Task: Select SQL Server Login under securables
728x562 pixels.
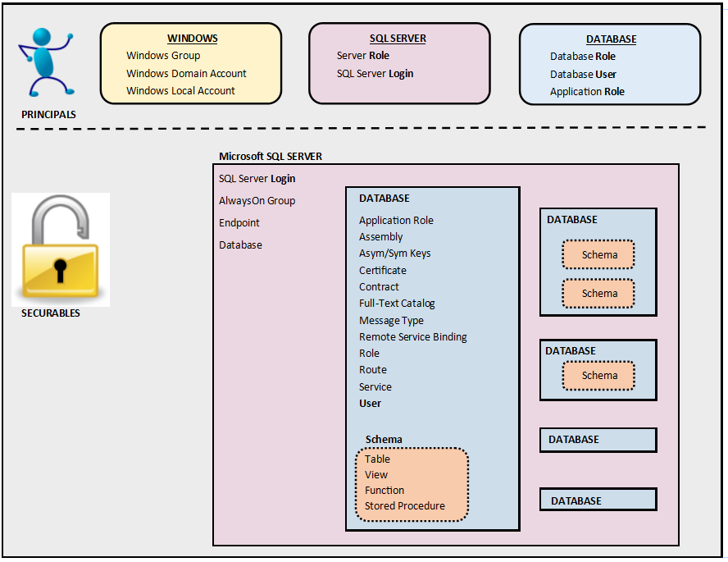Action: point(257,179)
